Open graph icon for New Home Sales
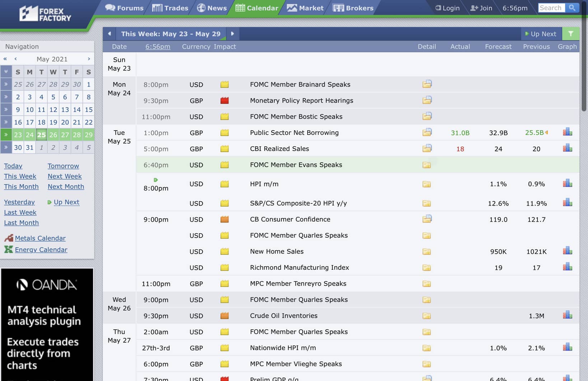The width and height of the screenshot is (588, 381). click(x=567, y=251)
